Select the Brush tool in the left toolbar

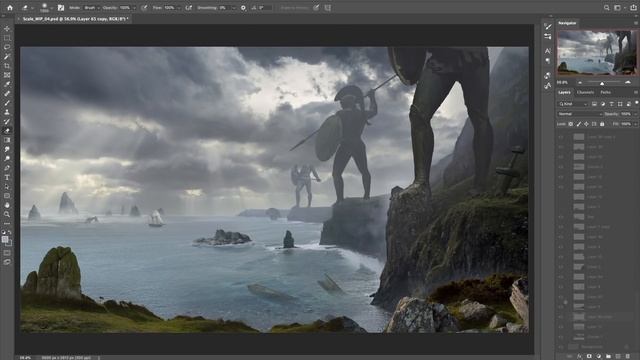click(7, 103)
